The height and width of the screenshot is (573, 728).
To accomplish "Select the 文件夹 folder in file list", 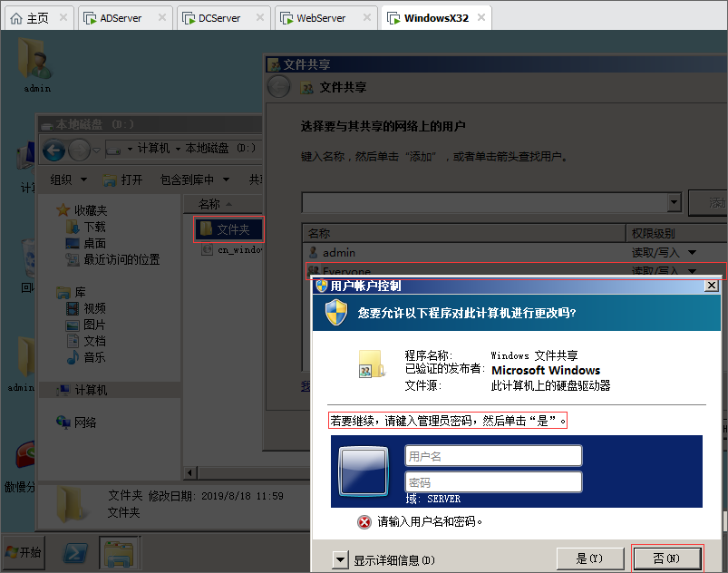I will (x=228, y=229).
